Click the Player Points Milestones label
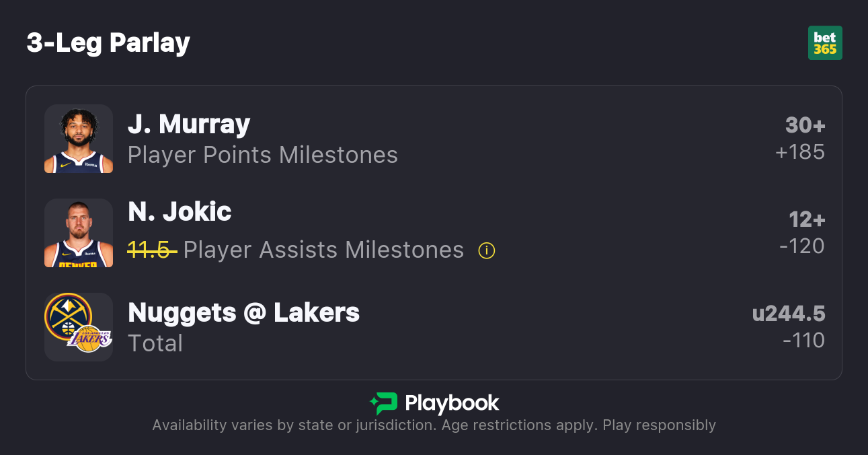This screenshot has height=455, width=868. 263,155
